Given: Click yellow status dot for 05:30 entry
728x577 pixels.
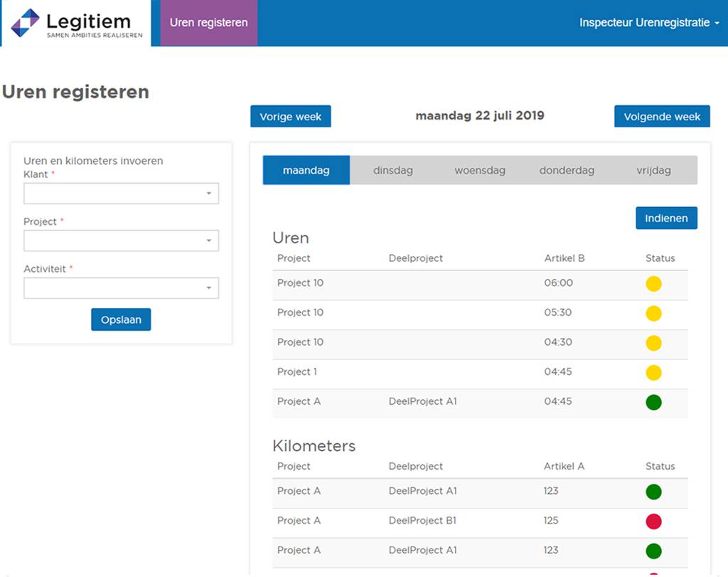Looking at the screenshot, I should click(653, 314).
